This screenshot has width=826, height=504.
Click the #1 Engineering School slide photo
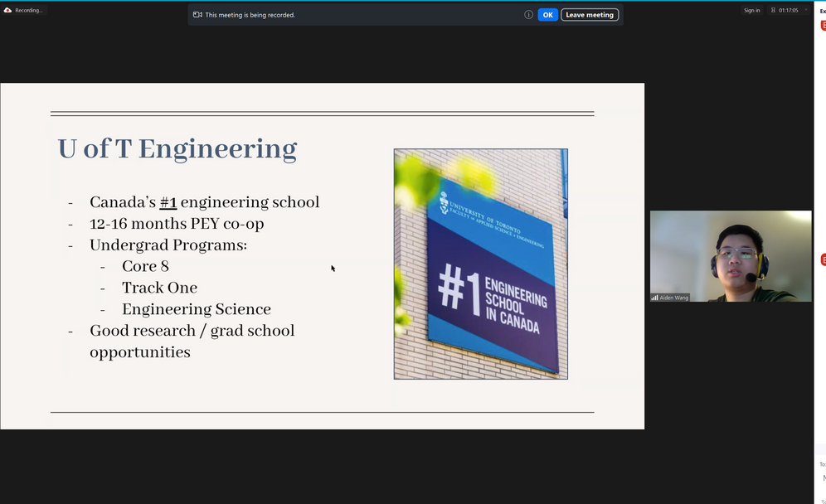tap(480, 264)
